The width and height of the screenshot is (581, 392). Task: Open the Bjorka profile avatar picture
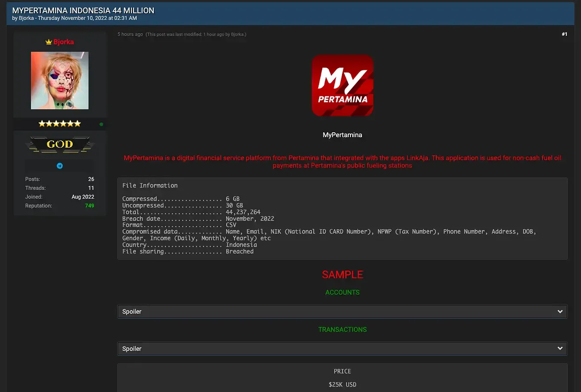pos(60,81)
